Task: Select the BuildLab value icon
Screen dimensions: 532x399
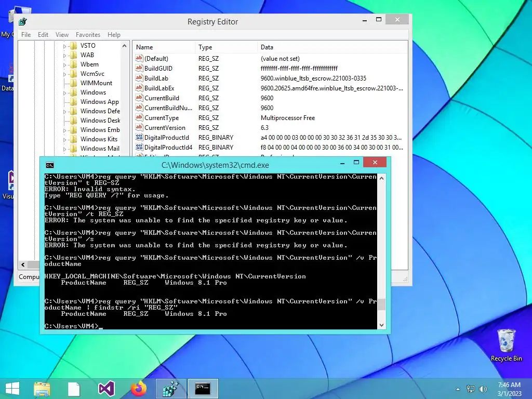Action: coord(139,78)
